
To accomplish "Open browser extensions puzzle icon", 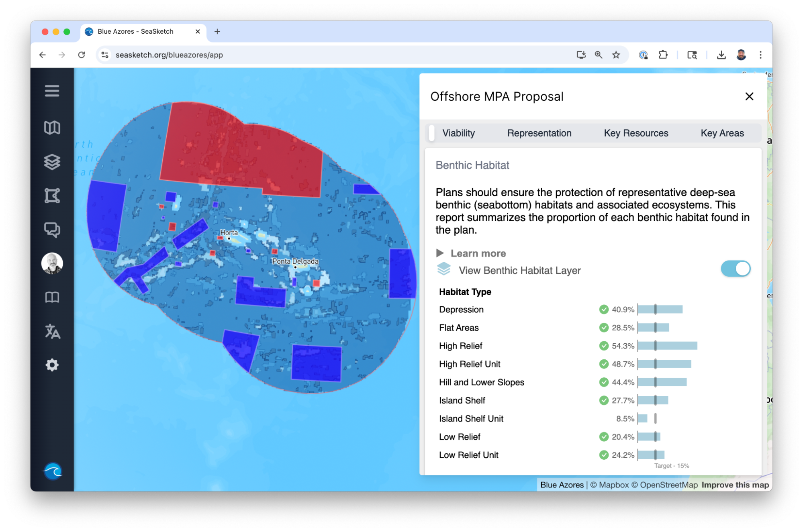I will click(x=663, y=55).
